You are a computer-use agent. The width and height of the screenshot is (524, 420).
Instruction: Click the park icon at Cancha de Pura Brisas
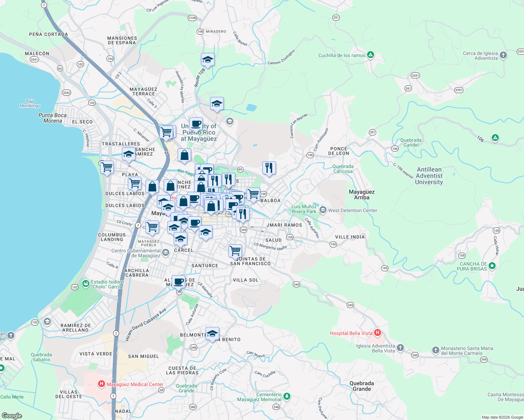point(492,266)
